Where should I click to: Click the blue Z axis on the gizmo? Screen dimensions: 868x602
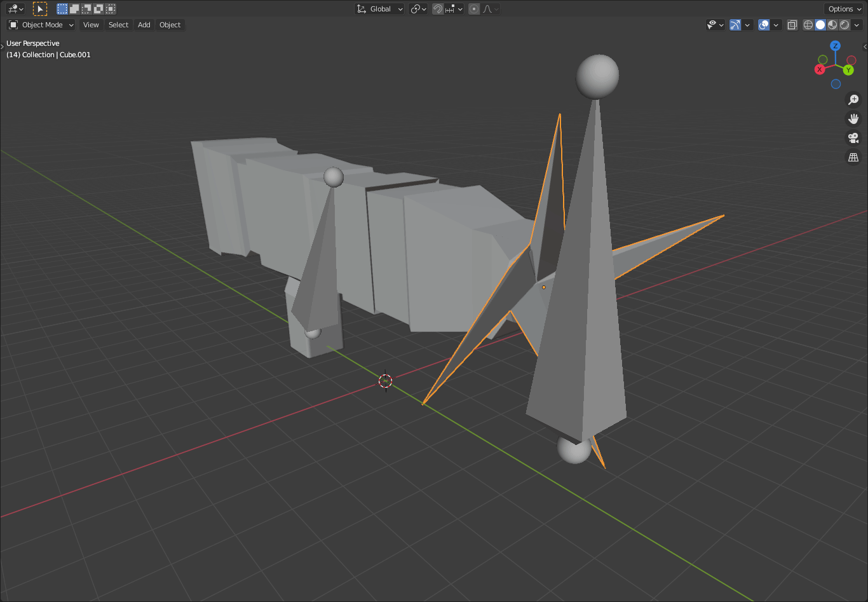pyautogui.click(x=836, y=46)
